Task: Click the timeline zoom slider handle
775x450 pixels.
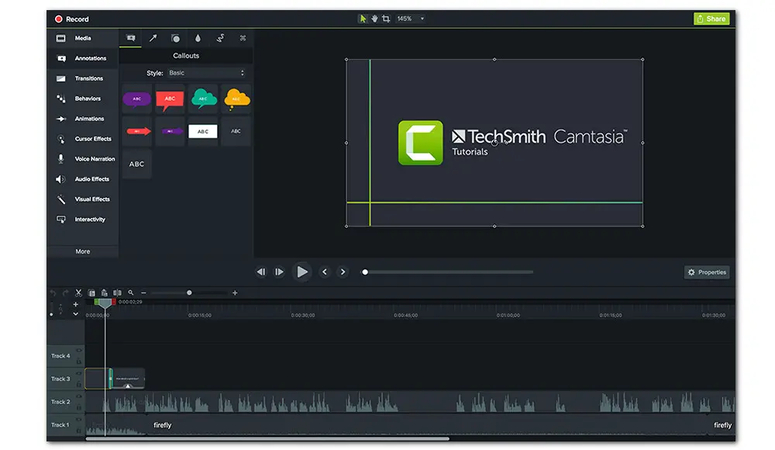Action: pos(189,293)
